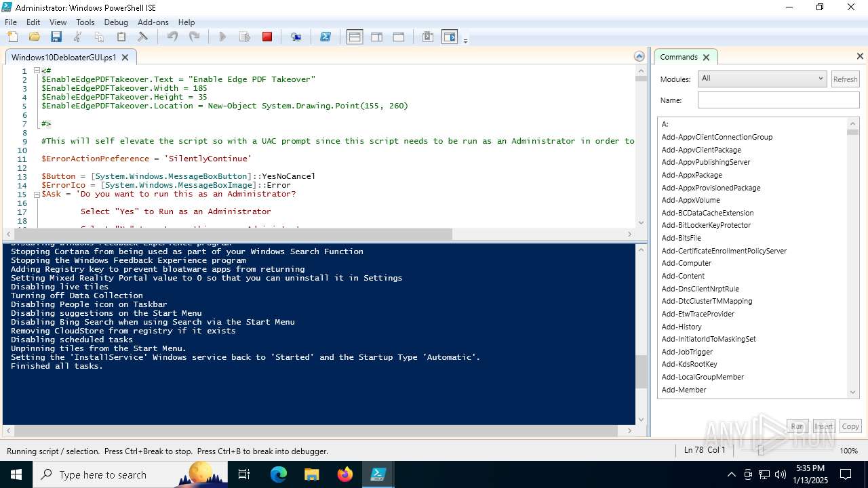Click the zoom slider in the status bar
Screen dimensions: 868x488
pos(760,451)
